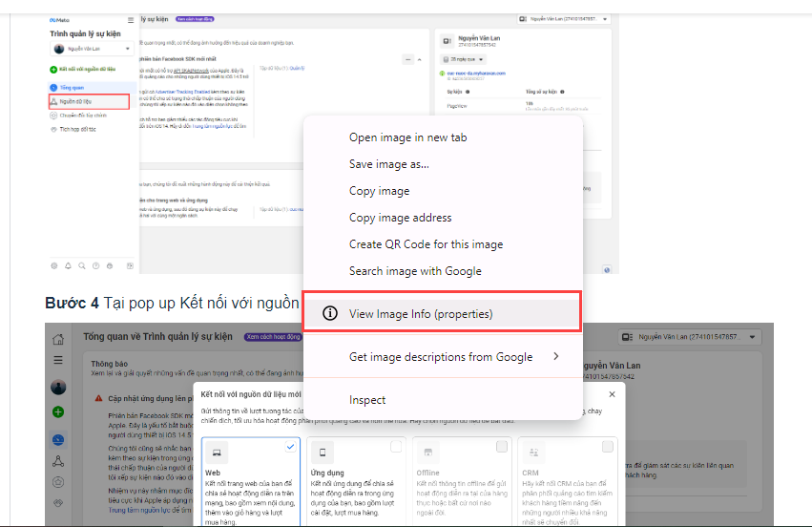Click the star custom conversions icon in lower rail

pos(58,482)
